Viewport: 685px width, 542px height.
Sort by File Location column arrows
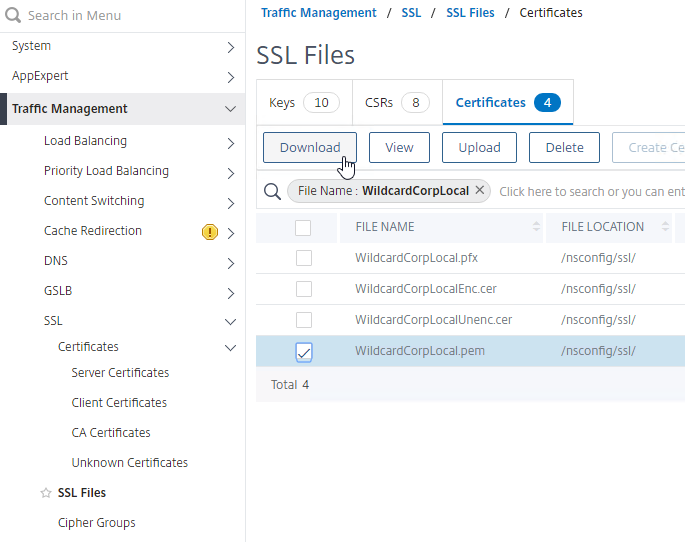coord(666,227)
